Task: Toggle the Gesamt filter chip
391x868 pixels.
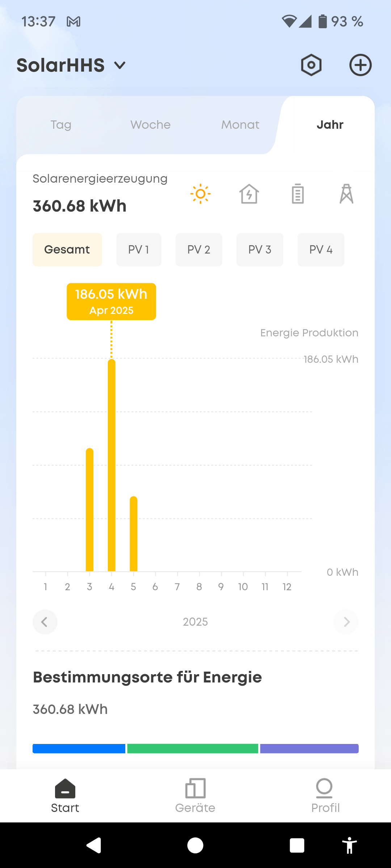Action: click(x=67, y=250)
